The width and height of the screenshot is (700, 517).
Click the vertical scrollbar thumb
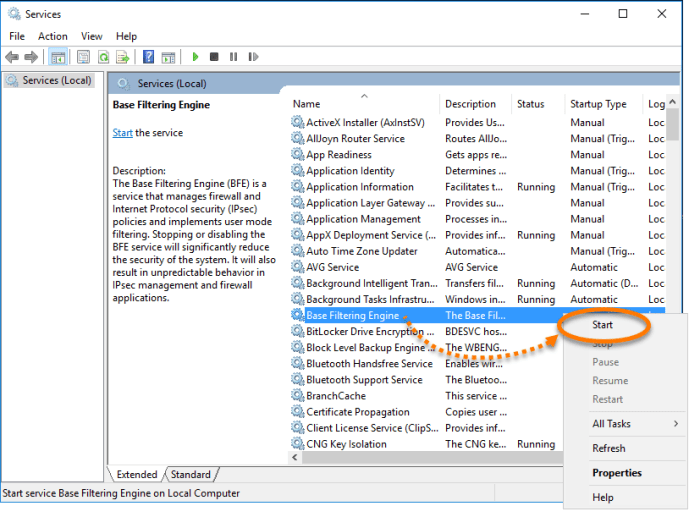pos(673,125)
